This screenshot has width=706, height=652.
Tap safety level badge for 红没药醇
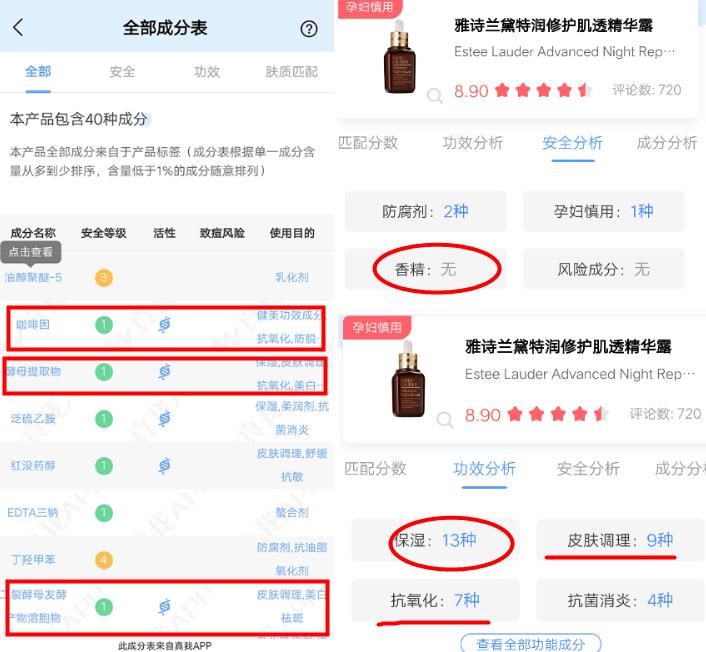pyautogui.click(x=104, y=466)
